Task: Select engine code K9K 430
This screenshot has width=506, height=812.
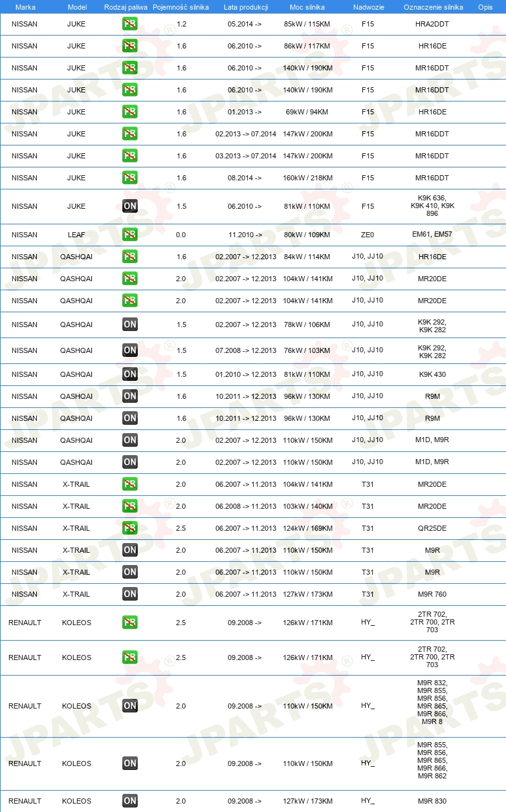Action: point(432,374)
